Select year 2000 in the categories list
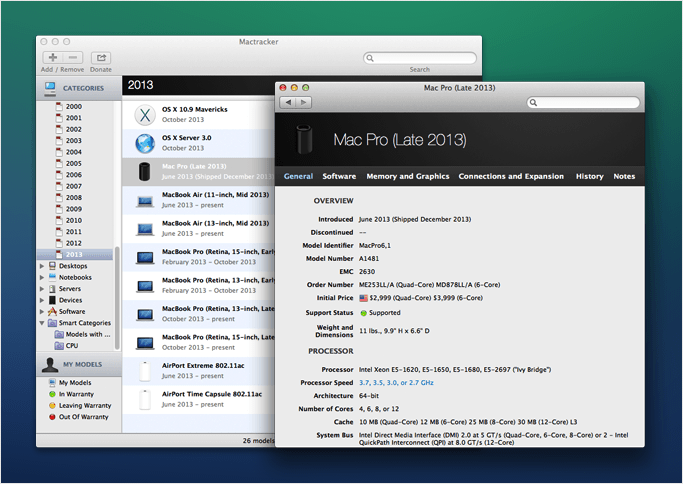This screenshot has width=683, height=484. coord(74,106)
